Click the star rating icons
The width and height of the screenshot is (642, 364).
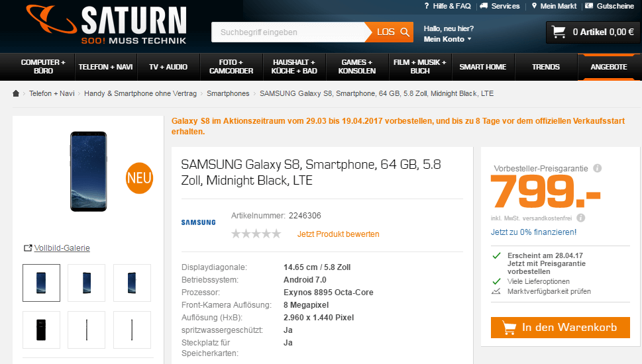coord(256,234)
